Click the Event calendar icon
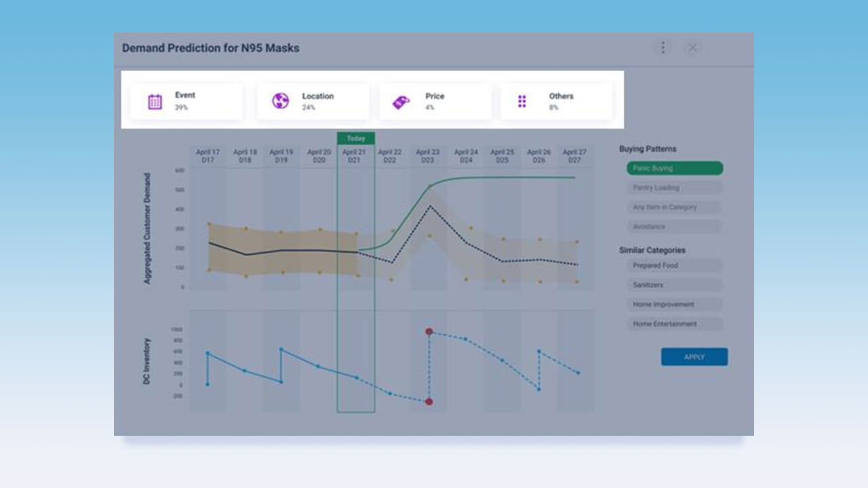Image resolution: width=868 pixels, height=488 pixels. click(155, 102)
